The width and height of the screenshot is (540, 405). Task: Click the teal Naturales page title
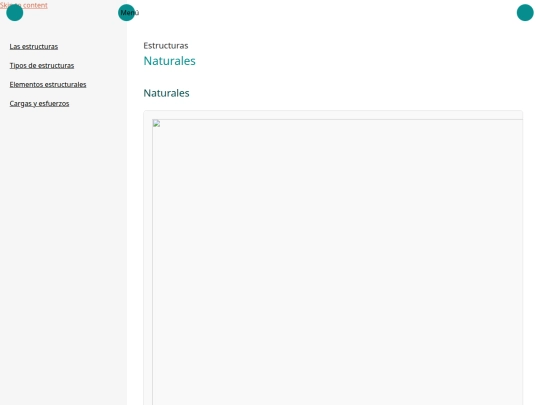tap(169, 61)
